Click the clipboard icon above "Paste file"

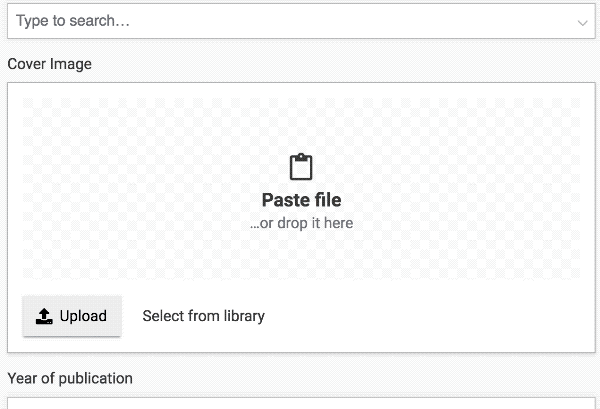click(x=301, y=167)
